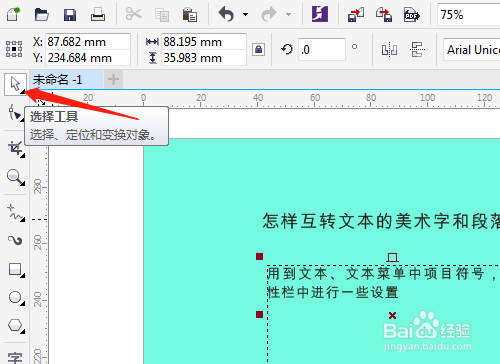Click the object origin grid icon

click(x=14, y=49)
